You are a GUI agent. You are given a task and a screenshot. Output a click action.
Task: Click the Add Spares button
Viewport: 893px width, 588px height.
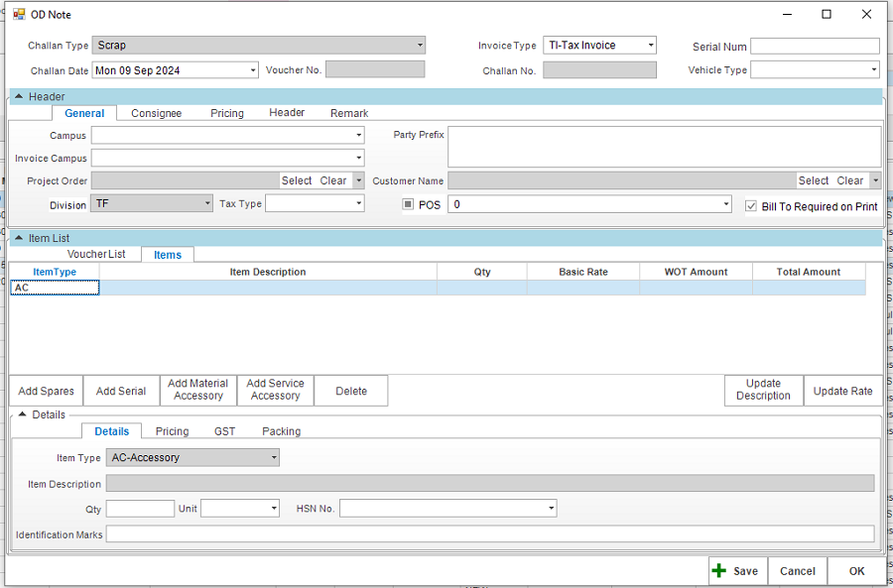coord(46,391)
